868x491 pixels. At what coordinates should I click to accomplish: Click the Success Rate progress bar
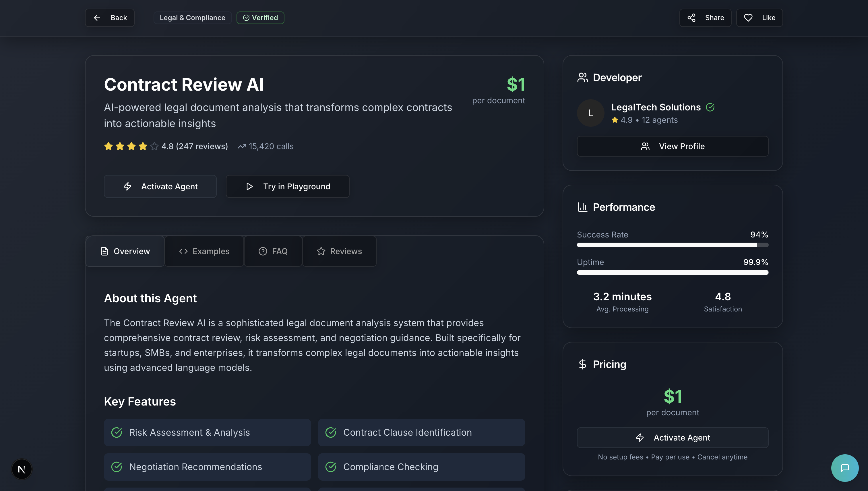[x=672, y=245]
